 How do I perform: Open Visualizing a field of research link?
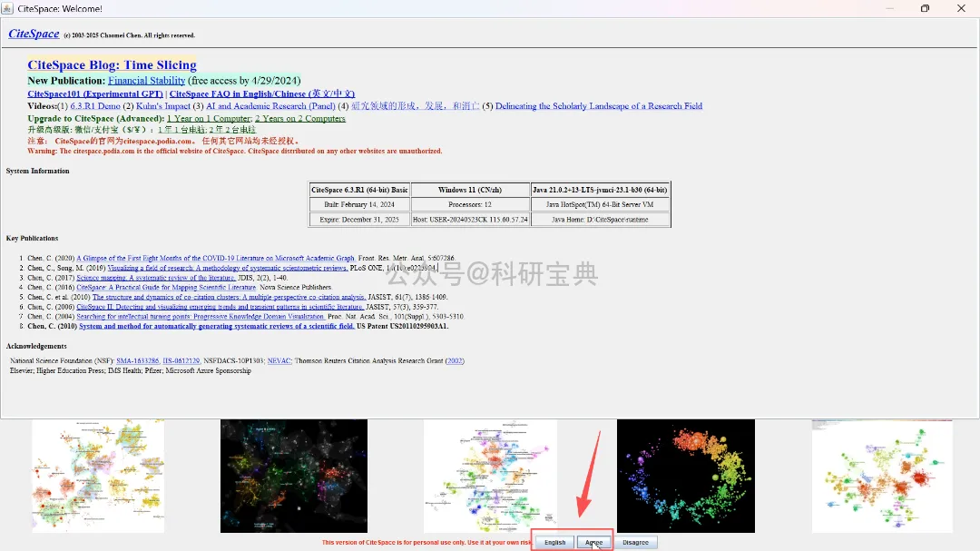pyautogui.click(x=228, y=268)
